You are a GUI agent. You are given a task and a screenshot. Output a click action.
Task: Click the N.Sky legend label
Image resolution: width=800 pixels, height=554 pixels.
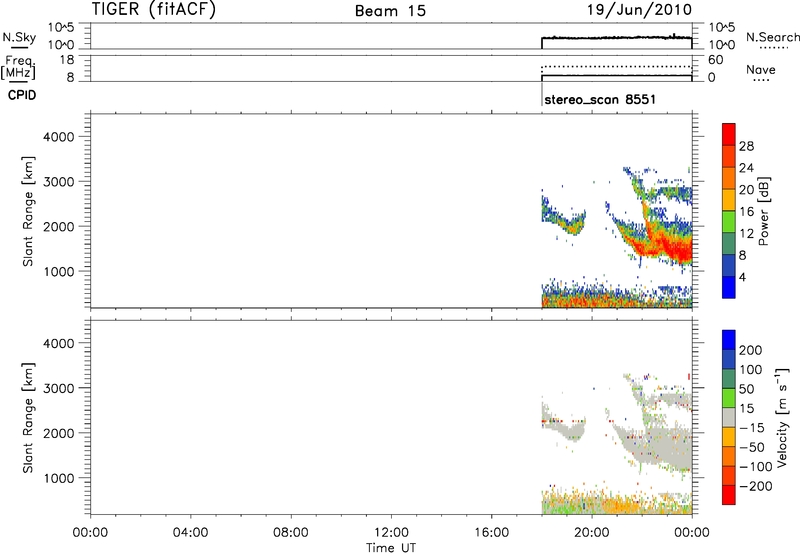19,37
